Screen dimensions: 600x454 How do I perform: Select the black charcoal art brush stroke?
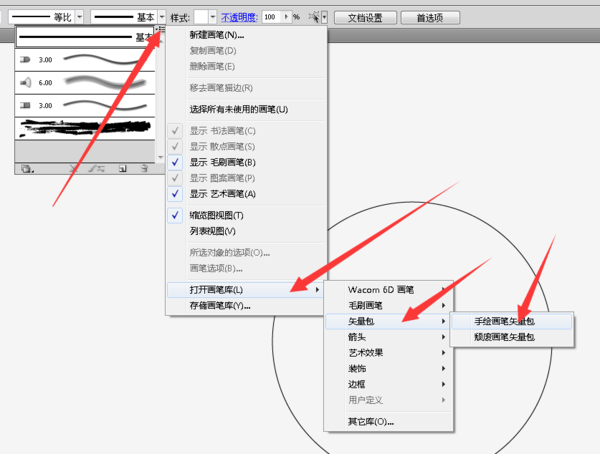(x=85, y=129)
